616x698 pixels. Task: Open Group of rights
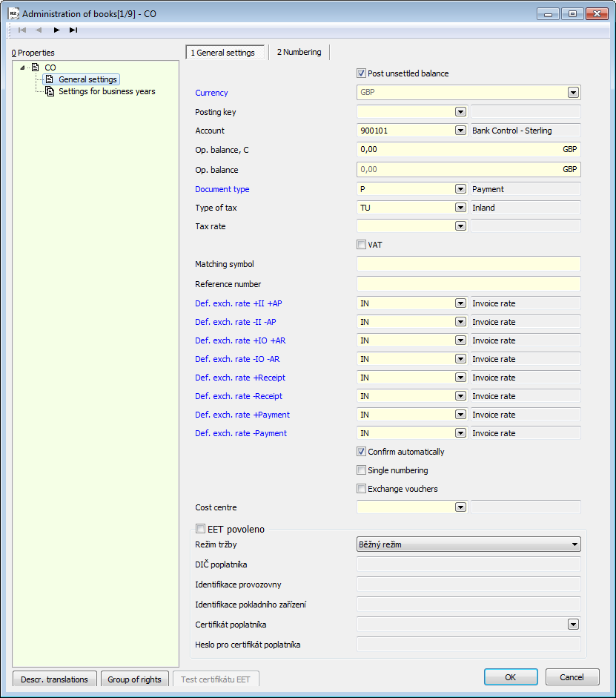134,679
